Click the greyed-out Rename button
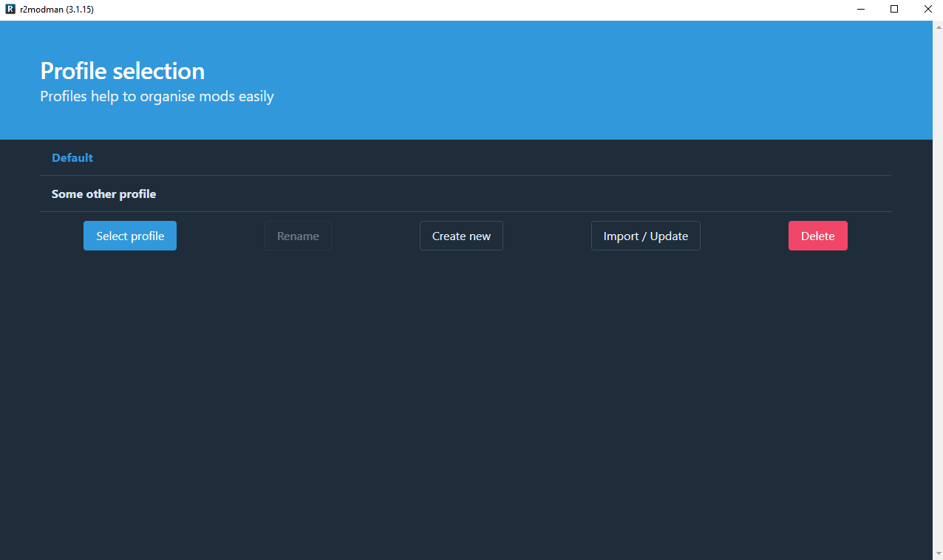 point(298,236)
